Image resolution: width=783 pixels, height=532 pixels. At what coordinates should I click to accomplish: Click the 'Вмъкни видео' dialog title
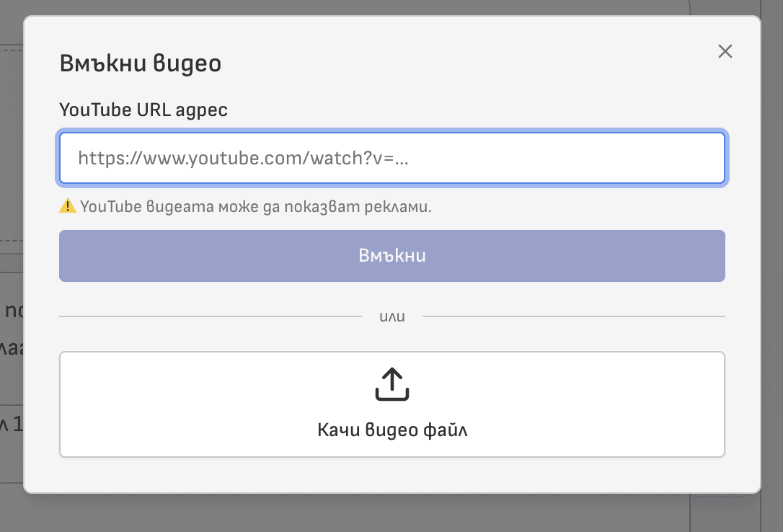coord(141,64)
